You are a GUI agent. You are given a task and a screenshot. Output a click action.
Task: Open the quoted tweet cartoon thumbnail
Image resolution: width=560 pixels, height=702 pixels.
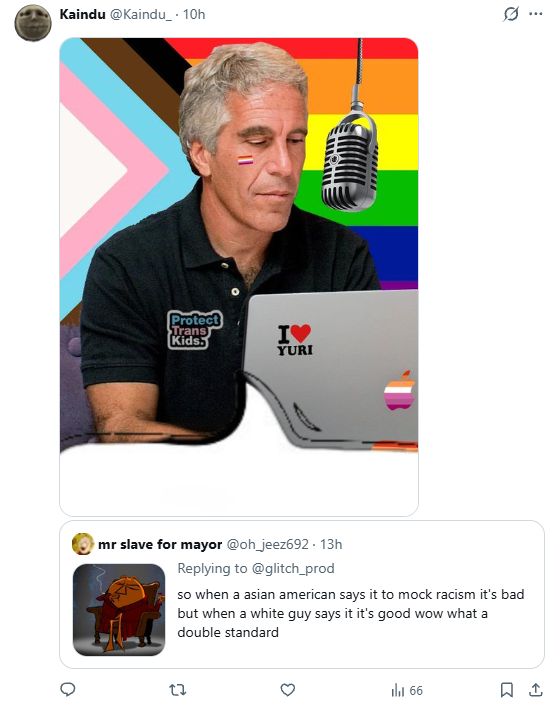coord(119,610)
